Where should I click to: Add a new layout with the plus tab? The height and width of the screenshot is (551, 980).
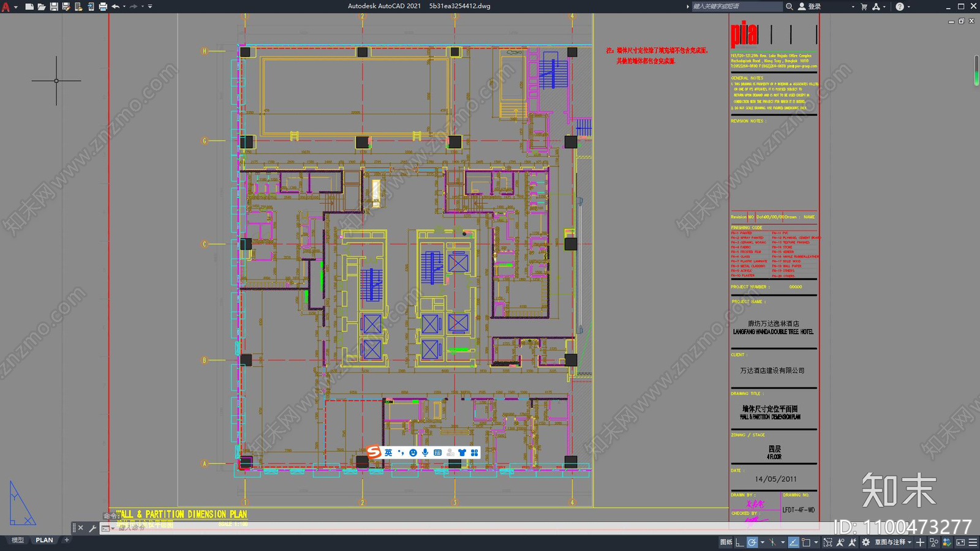point(67,540)
